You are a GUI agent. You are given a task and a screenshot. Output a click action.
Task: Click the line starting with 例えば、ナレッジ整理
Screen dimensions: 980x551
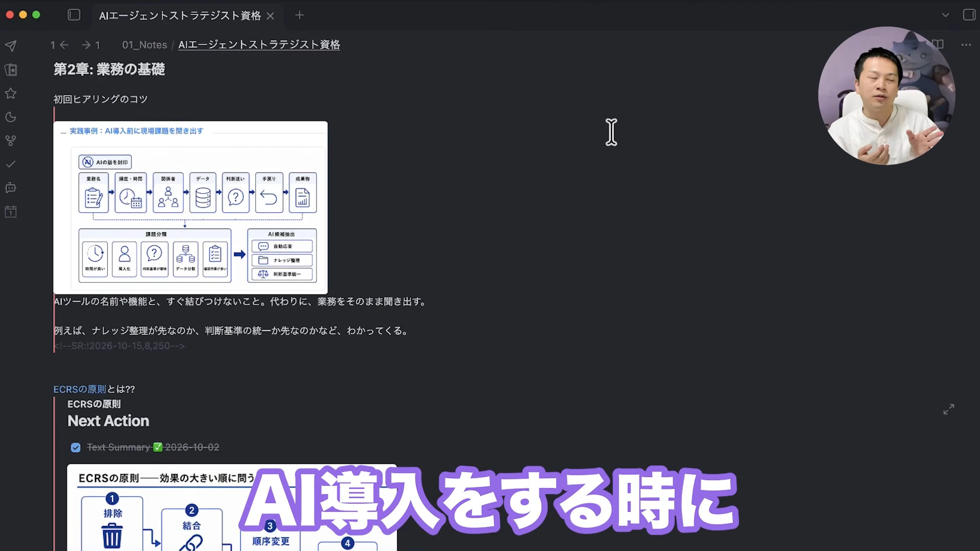[x=232, y=331]
